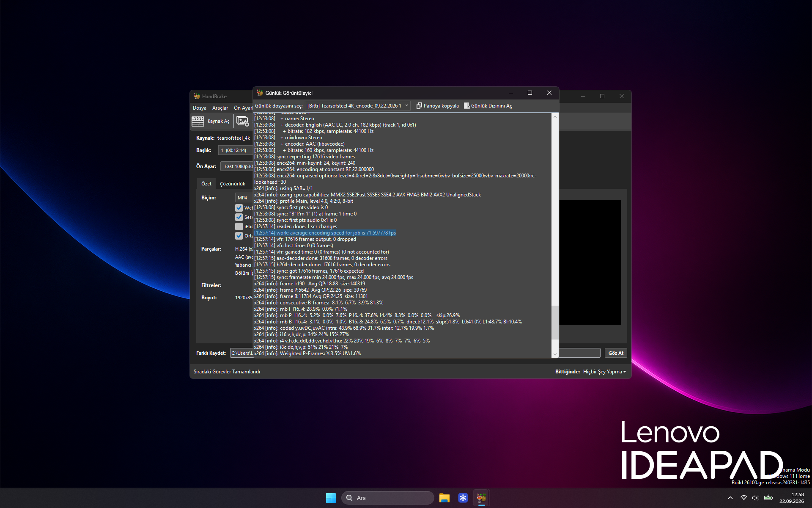Show hidden tray icons chevron

tap(730, 498)
